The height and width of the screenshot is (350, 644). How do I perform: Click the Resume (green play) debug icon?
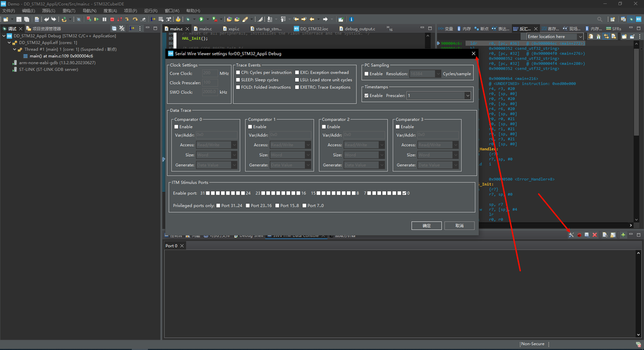coord(96,19)
